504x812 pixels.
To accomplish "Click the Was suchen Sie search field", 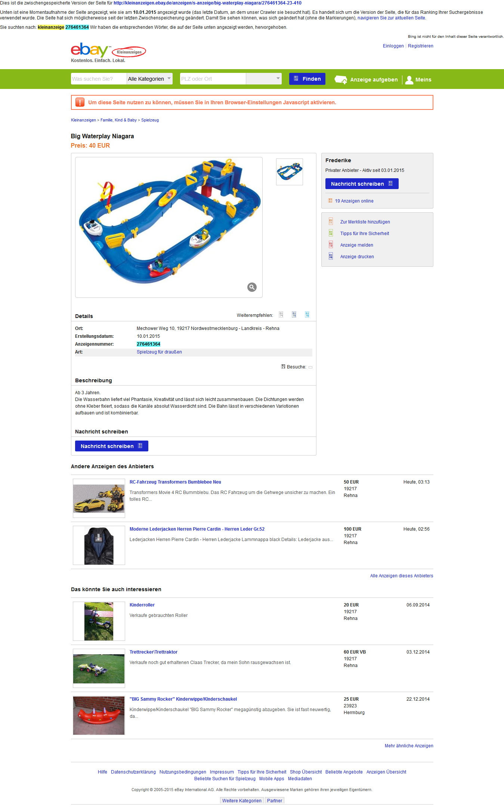I will (99, 79).
